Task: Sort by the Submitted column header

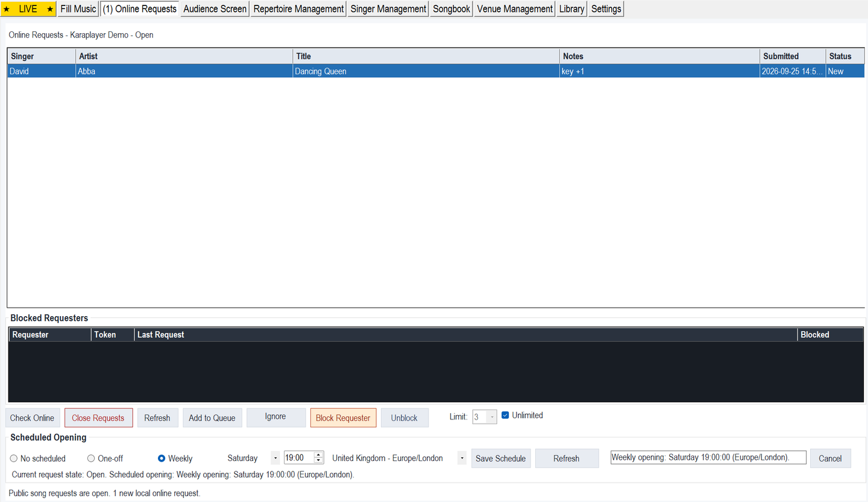Action: 793,56
